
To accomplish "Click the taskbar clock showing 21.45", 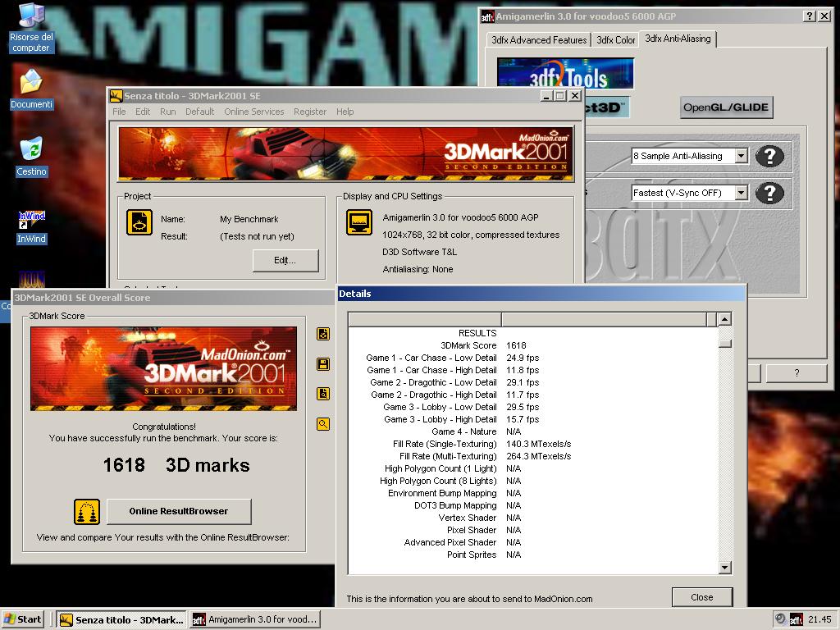I will (819, 619).
